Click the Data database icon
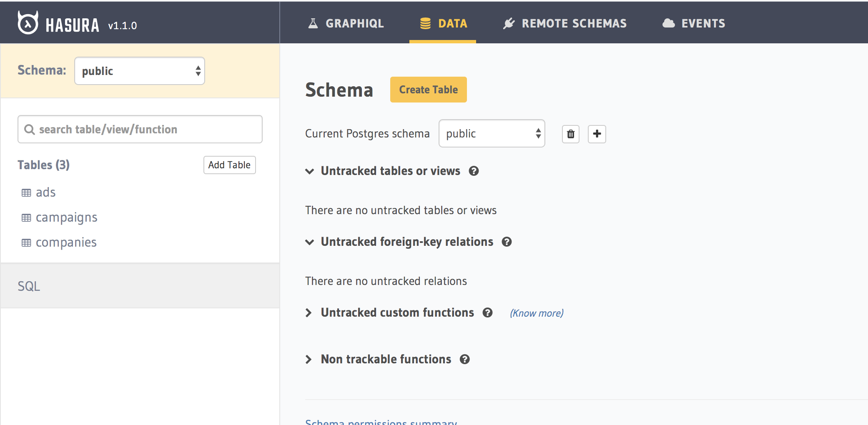Viewport: 868px width, 425px height. (x=425, y=23)
